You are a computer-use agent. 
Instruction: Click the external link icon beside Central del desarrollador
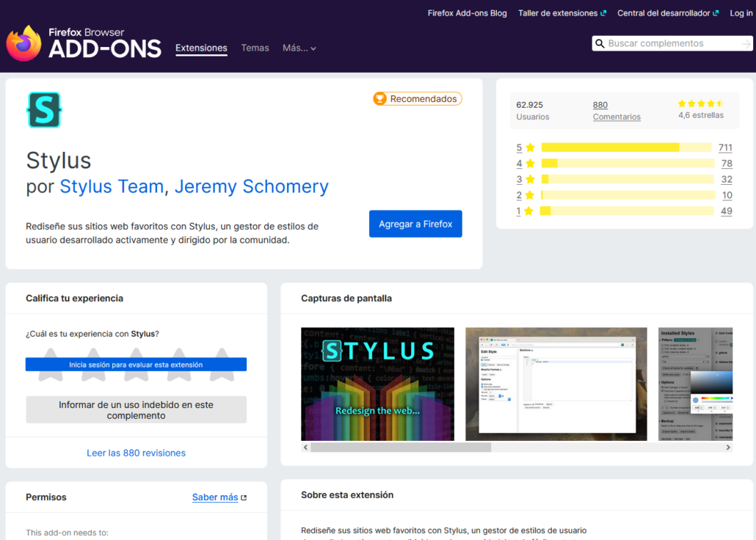tap(716, 12)
